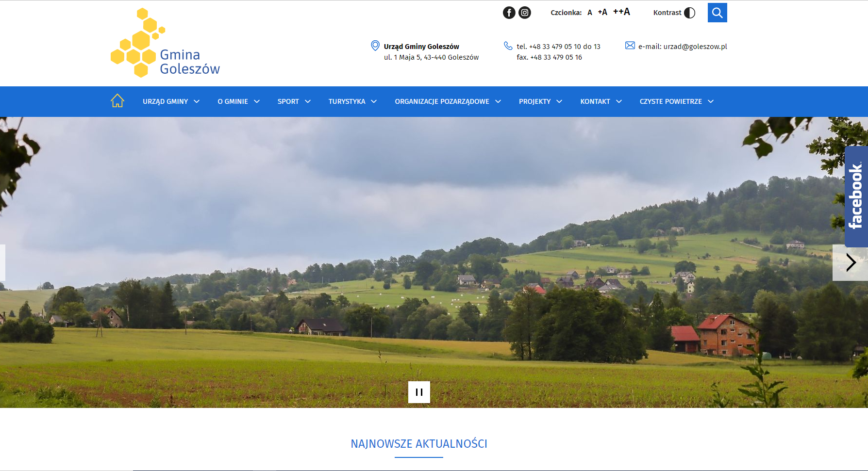Expand chevron next to PROJEKTY
868x471 pixels.
coord(559,101)
